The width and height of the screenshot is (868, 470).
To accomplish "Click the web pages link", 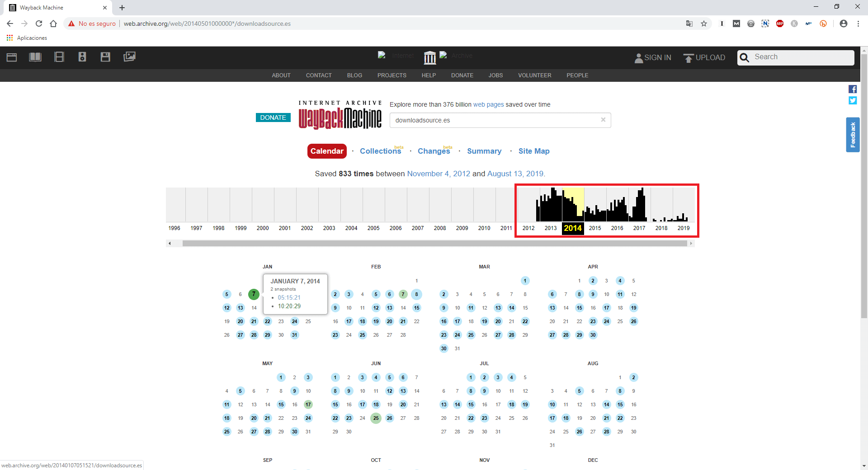I will pyautogui.click(x=488, y=104).
